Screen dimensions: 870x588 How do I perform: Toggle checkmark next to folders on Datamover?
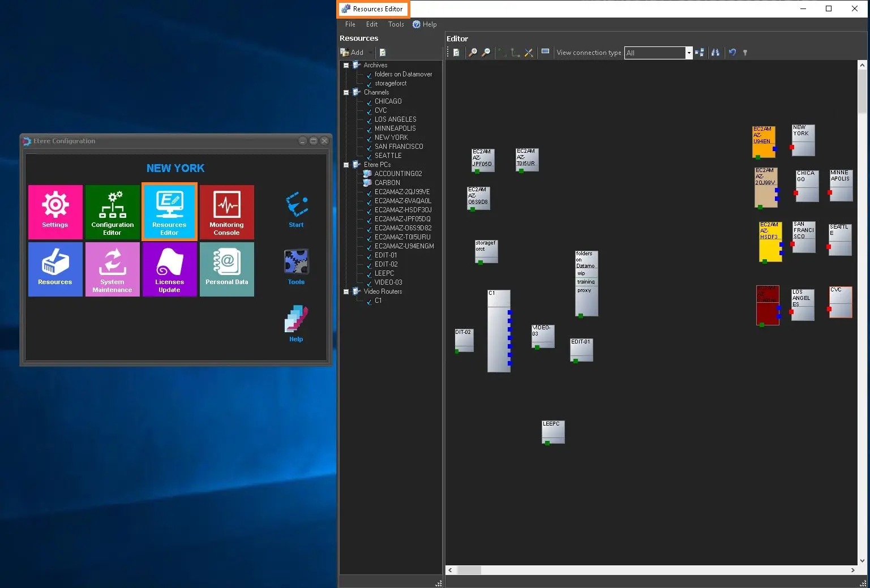point(369,75)
